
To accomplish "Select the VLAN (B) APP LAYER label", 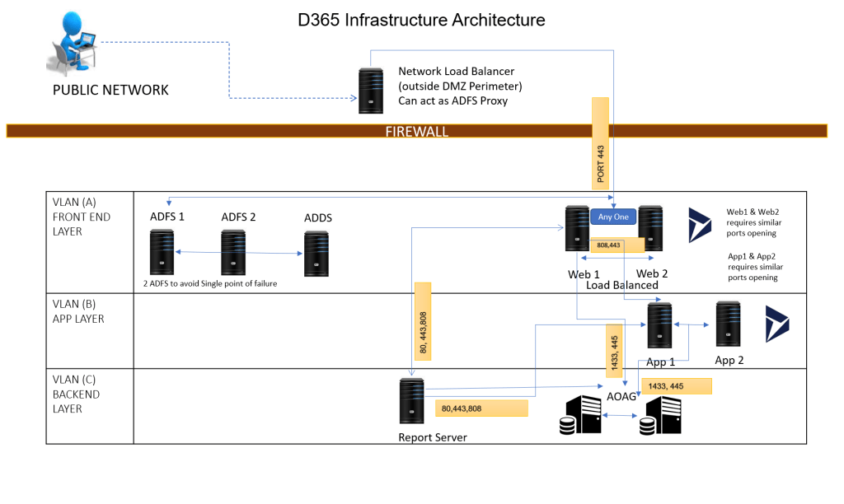I will (79, 310).
